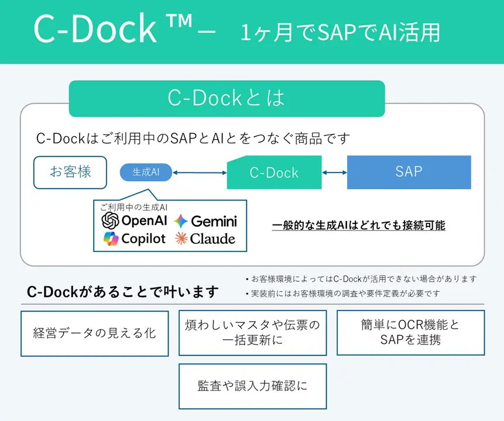Click the 監査や誤入力確認に box
Screen dimensions: 504x421
click(252, 386)
